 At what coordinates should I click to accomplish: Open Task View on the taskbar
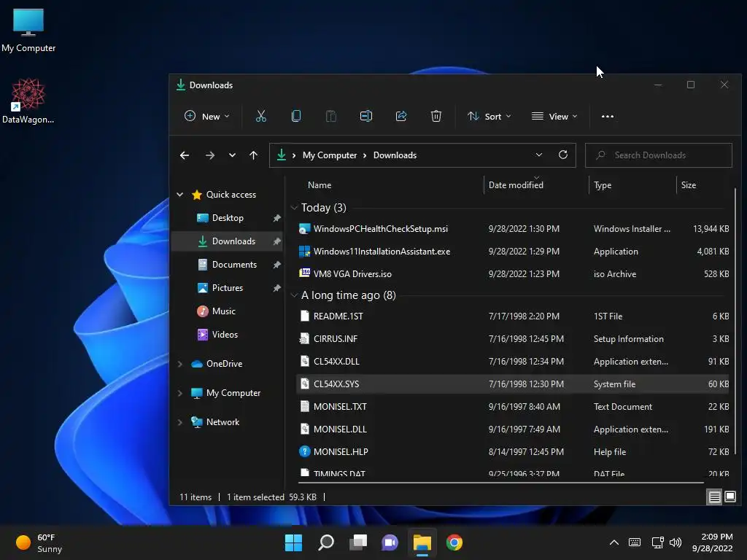(x=357, y=542)
